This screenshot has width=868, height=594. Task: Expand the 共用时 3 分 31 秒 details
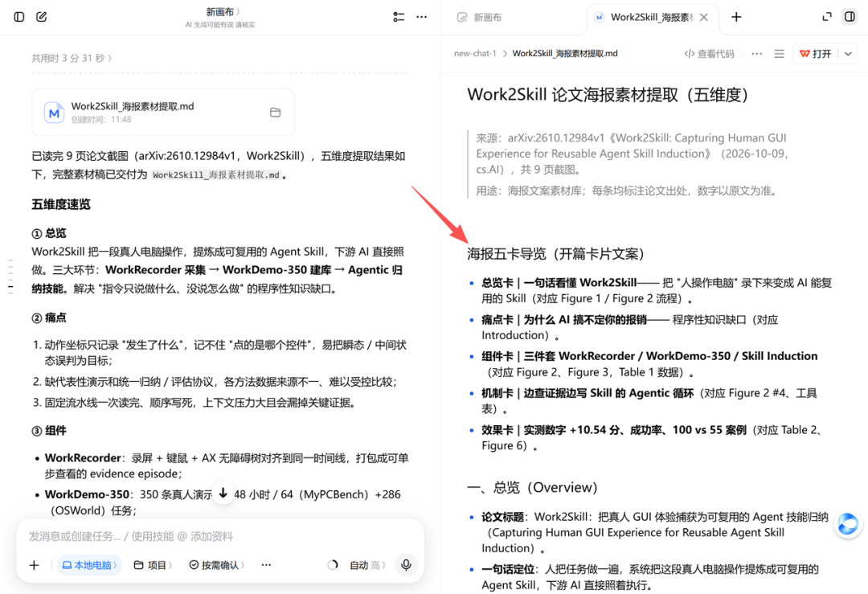[72, 58]
